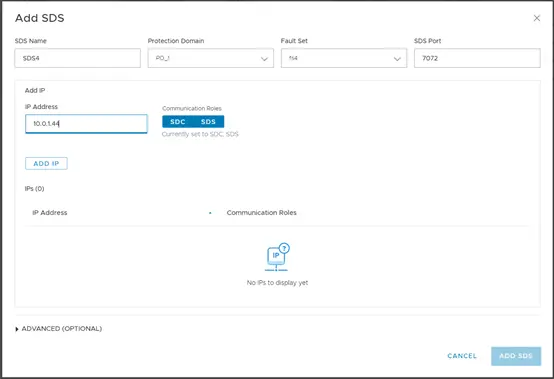
Task: Click the Communication Roles column header
Action: (261, 213)
